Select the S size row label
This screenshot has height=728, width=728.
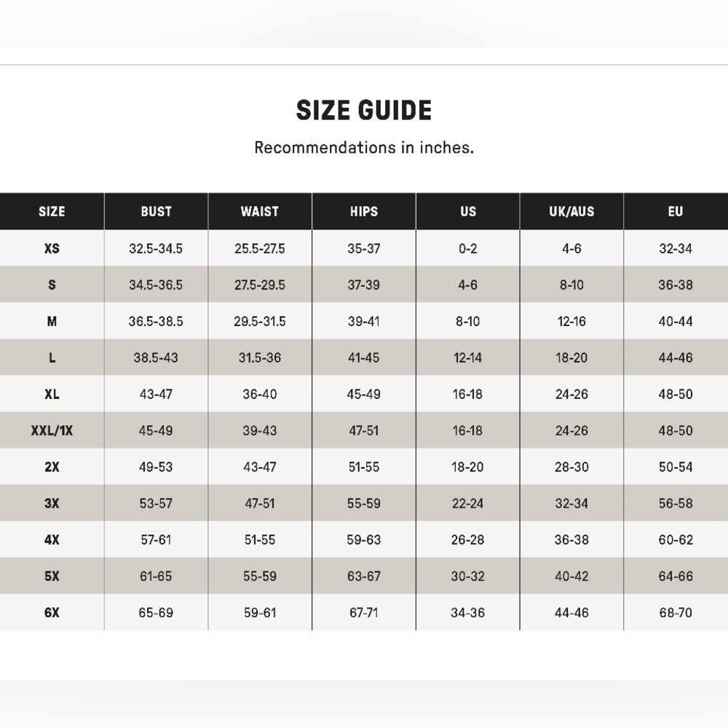tap(52, 285)
